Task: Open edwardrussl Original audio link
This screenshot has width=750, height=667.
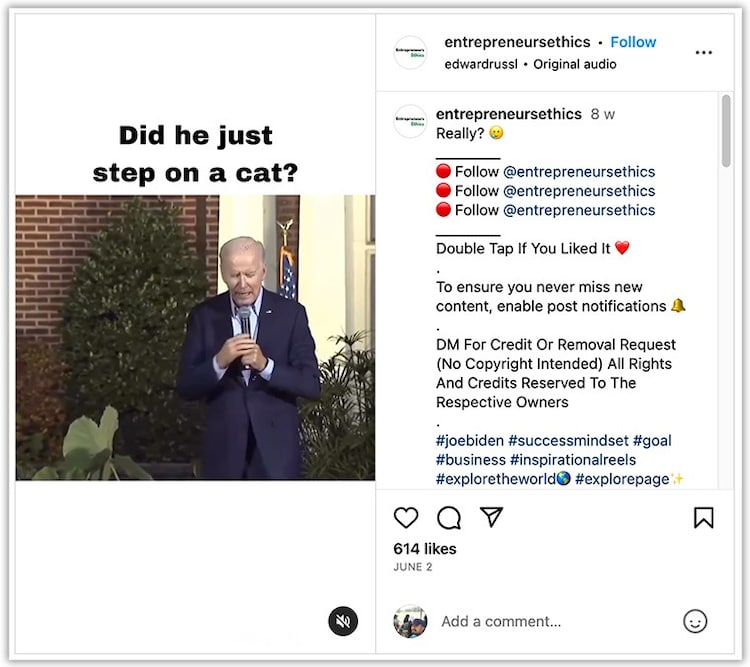Action: (530, 64)
